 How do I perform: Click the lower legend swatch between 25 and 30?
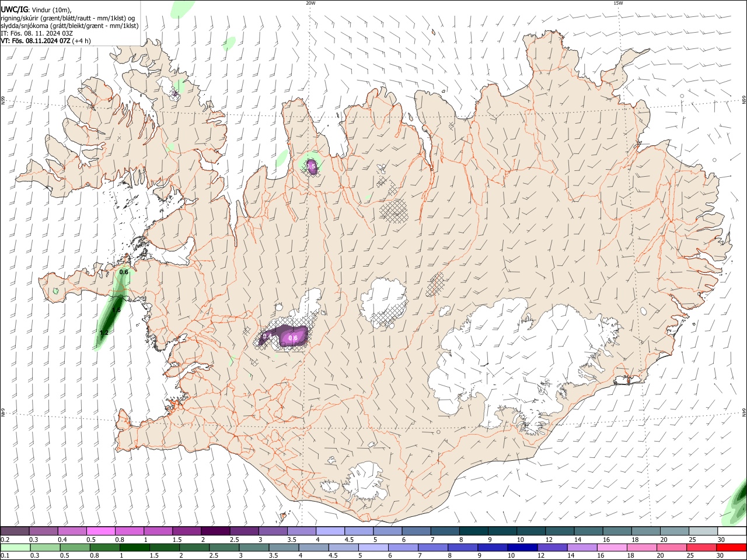tap(701, 547)
